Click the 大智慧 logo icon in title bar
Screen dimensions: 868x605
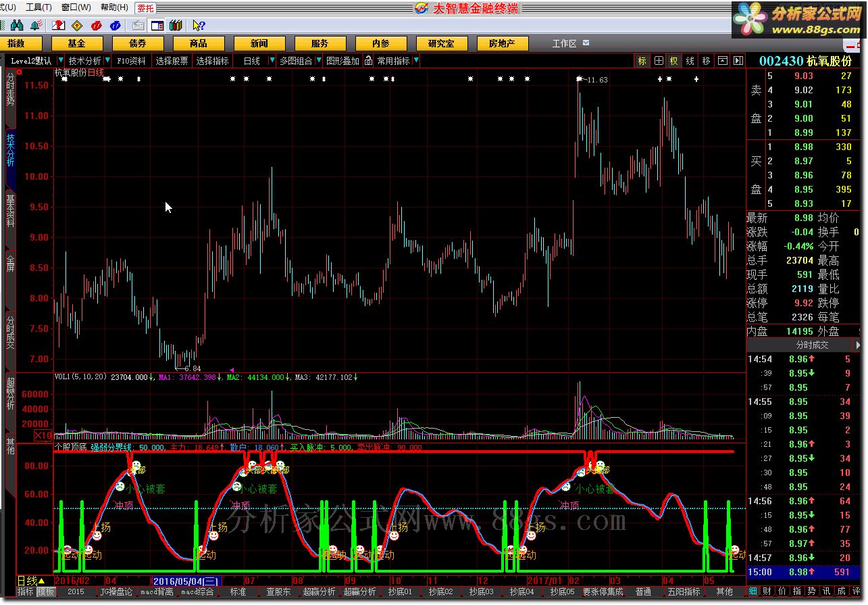[x=421, y=8]
